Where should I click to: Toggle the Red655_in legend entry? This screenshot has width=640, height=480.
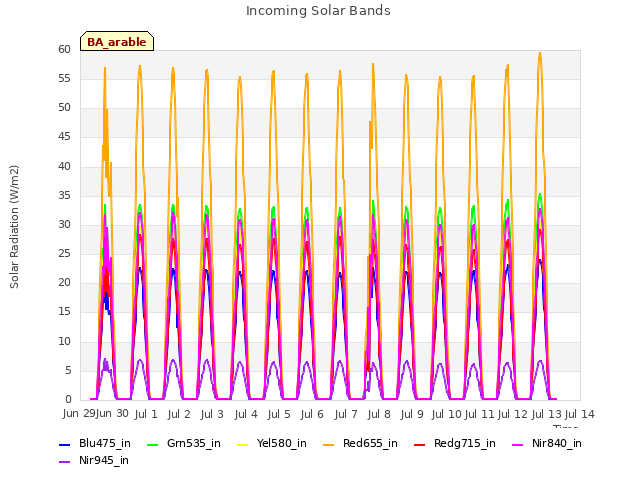tap(360, 443)
